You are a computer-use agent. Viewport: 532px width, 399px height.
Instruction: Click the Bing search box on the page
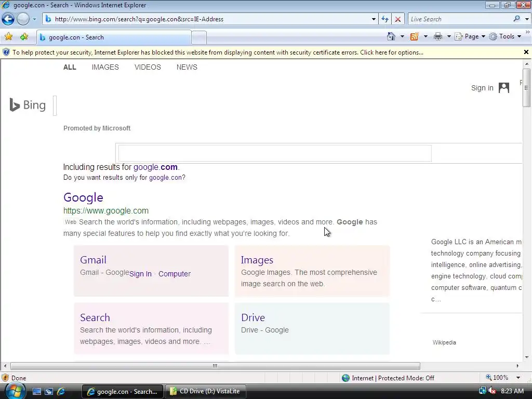tap(275, 153)
